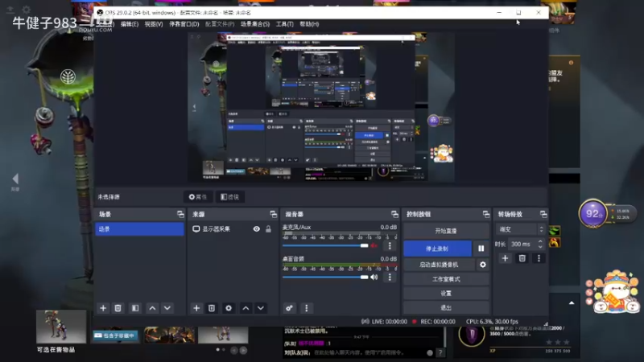Open virtual camera settings gear
The image size is (644, 362).
click(483, 265)
